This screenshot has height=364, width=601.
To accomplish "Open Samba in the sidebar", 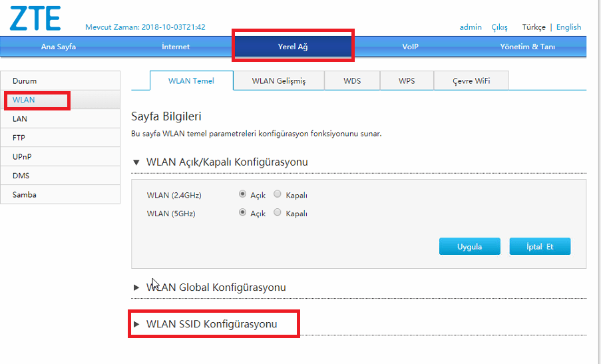I will point(24,195).
